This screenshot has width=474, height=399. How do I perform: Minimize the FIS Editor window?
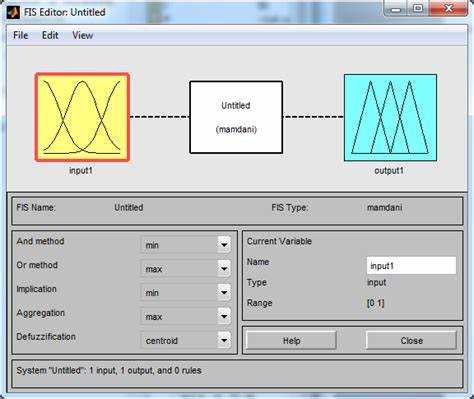point(396,8)
